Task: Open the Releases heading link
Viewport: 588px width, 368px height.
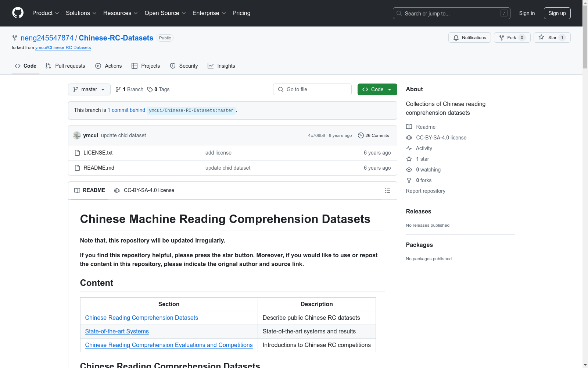Action: coord(419,211)
